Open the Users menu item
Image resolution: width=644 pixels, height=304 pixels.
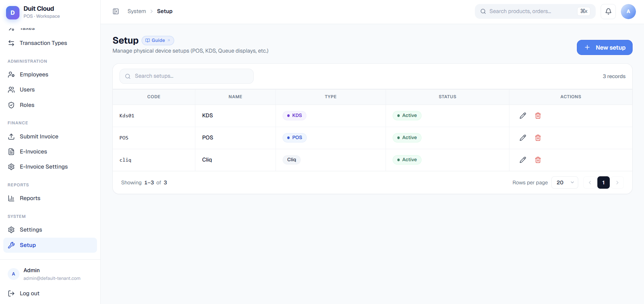pyautogui.click(x=50, y=89)
